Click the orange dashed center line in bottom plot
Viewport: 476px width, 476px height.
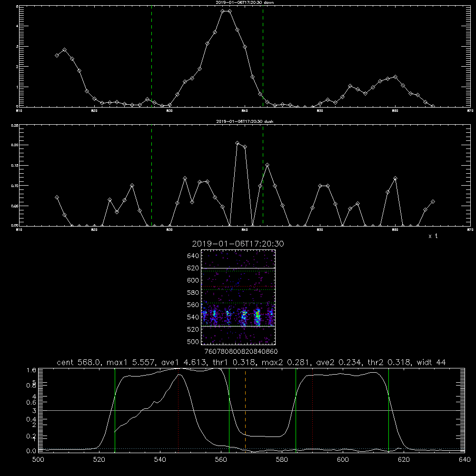pyautogui.click(x=245, y=410)
